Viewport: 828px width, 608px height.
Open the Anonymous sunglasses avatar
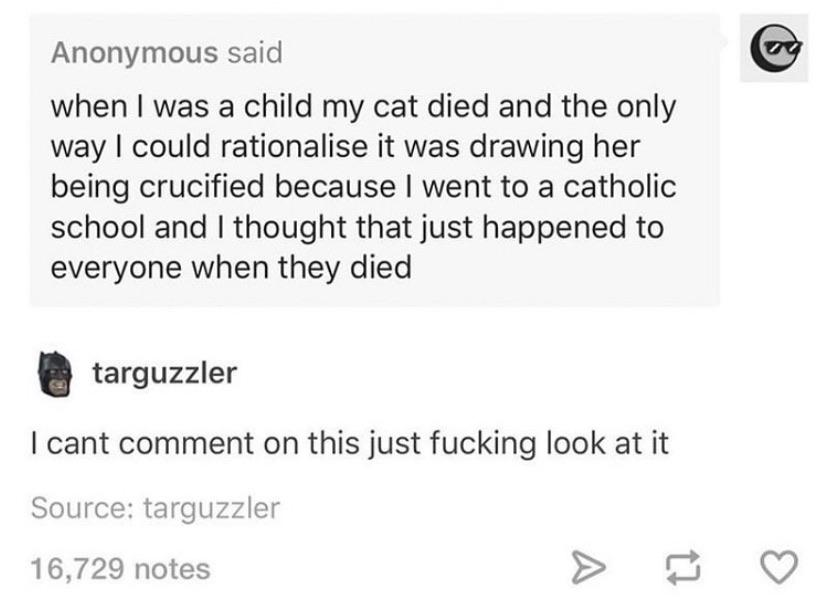tap(775, 48)
